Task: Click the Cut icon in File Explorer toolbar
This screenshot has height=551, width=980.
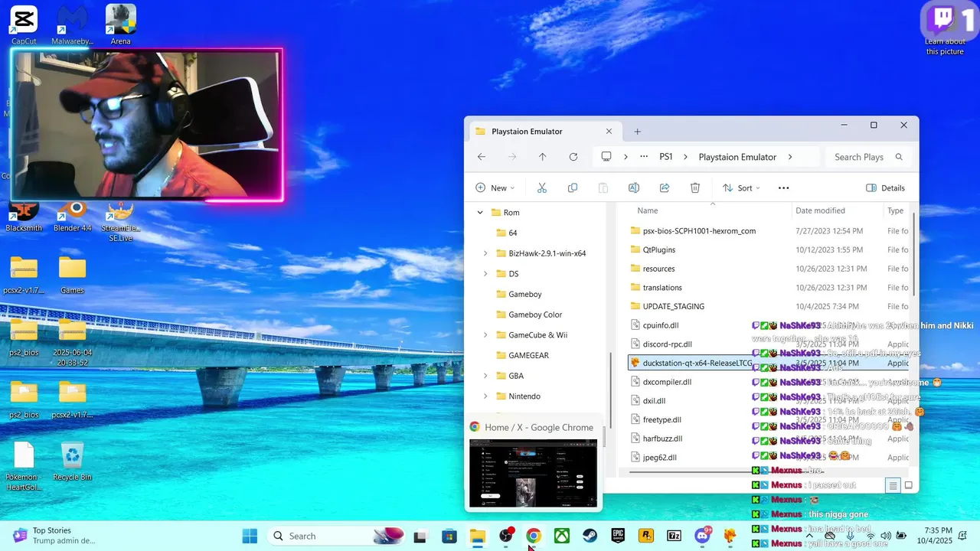Action: click(542, 187)
